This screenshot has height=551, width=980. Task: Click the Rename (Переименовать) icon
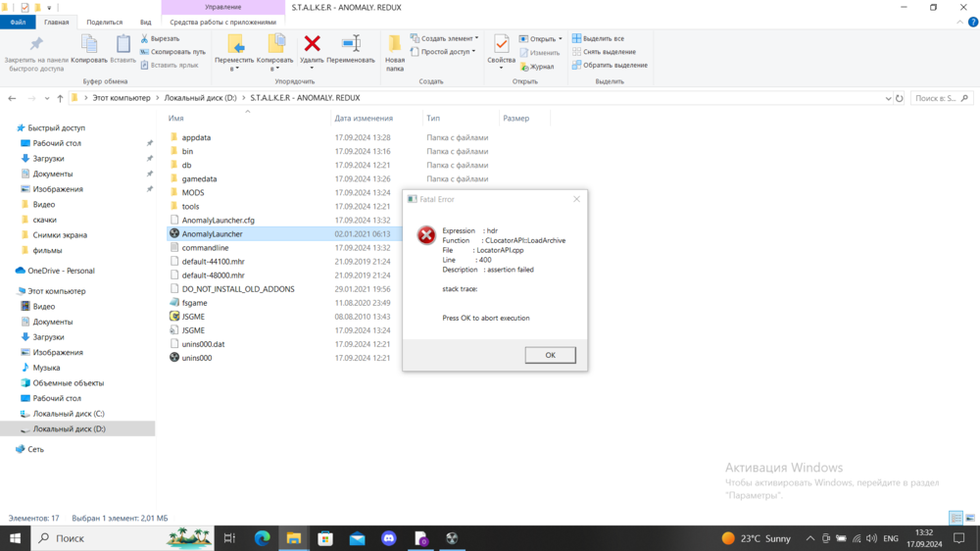click(351, 44)
